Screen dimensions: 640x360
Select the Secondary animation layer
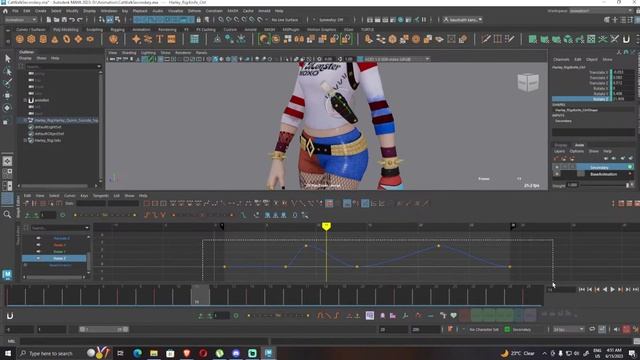click(599, 167)
